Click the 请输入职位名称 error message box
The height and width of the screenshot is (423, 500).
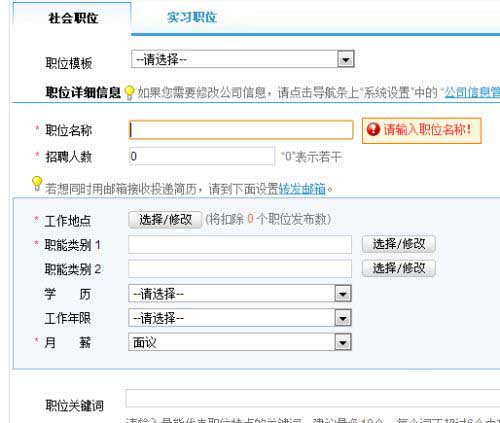(422, 130)
